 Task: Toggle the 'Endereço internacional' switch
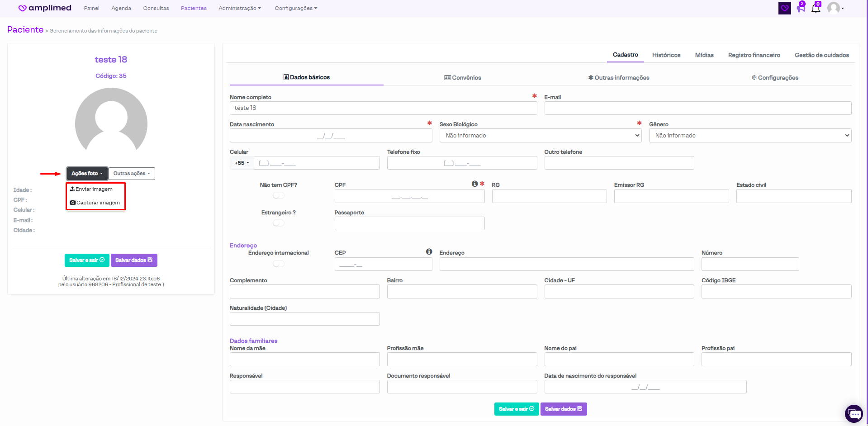(279, 264)
